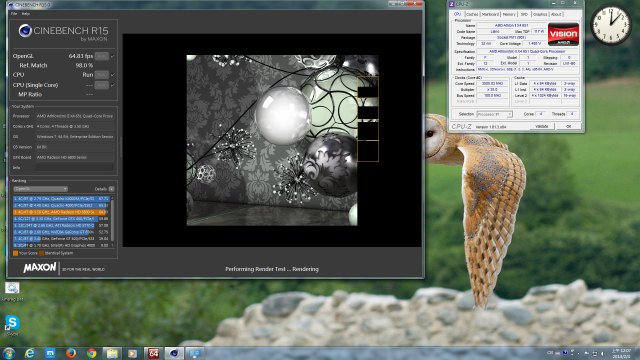Click the ranking list vertical scrollbar
This screenshot has width=640, height=360.
pyautogui.click(x=113, y=222)
